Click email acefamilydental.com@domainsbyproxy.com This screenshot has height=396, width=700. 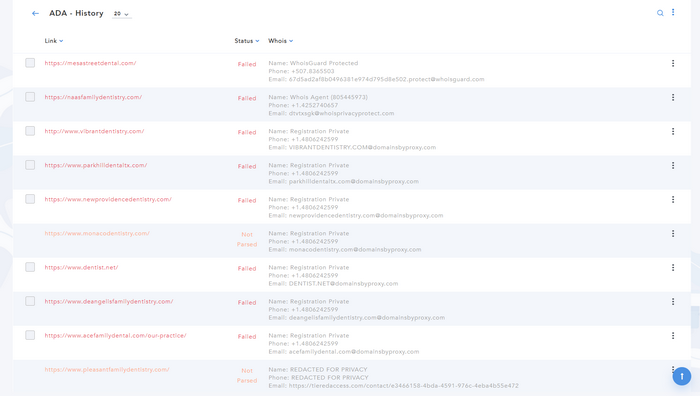[354, 351]
